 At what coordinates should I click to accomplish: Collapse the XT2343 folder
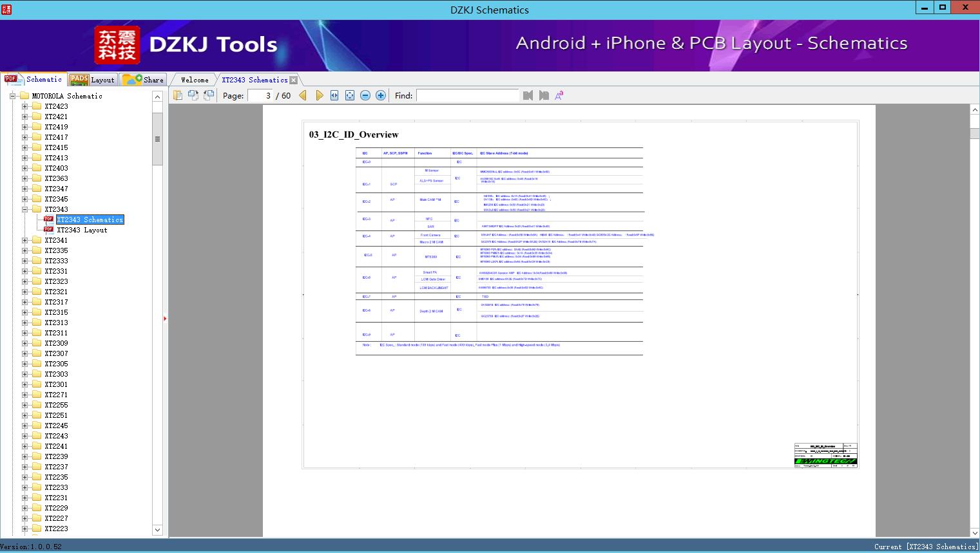tap(24, 209)
